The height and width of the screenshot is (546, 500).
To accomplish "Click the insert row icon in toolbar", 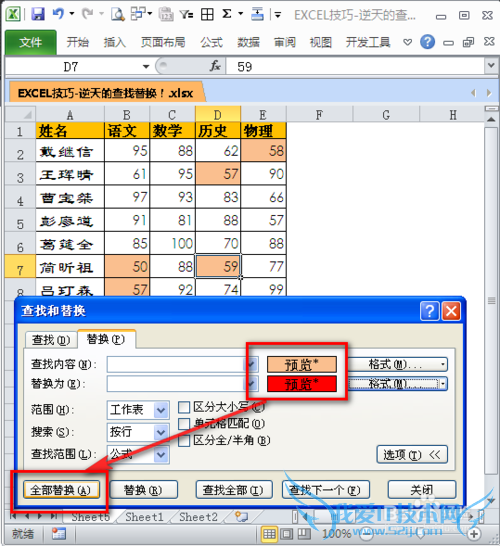I will click(x=257, y=14).
